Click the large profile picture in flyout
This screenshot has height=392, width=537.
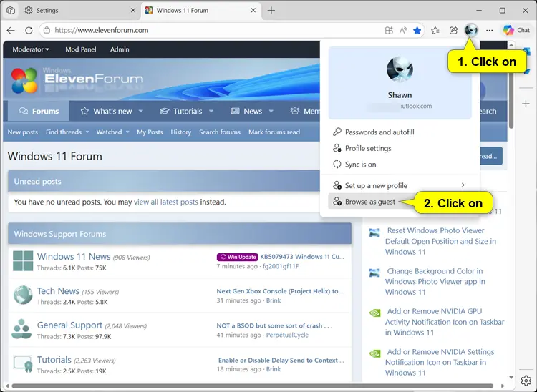pyautogui.click(x=400, y=69)
